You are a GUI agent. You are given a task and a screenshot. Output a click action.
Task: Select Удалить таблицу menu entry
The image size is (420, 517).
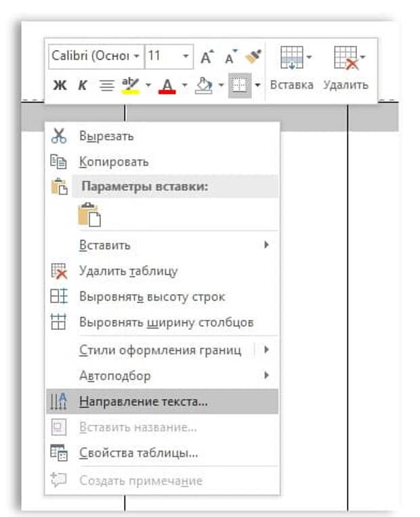pos(162,271)
